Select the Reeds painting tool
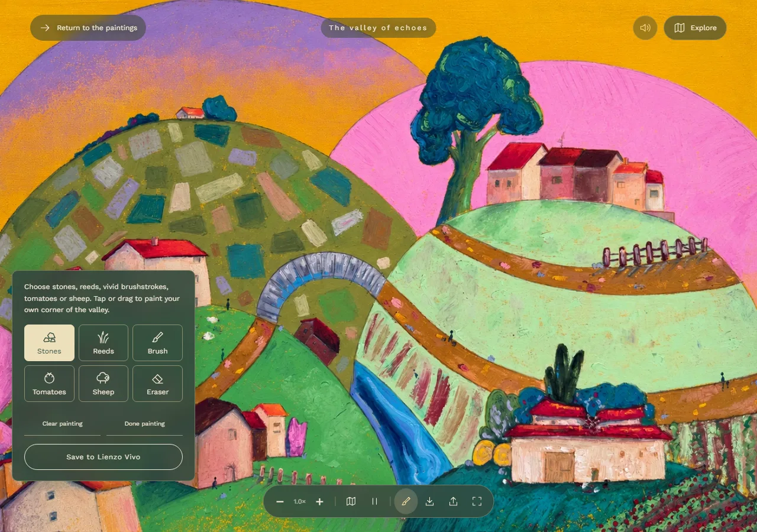Image resolution: width=757 pixels, height=532 pixels. click(x=103, y=343)
